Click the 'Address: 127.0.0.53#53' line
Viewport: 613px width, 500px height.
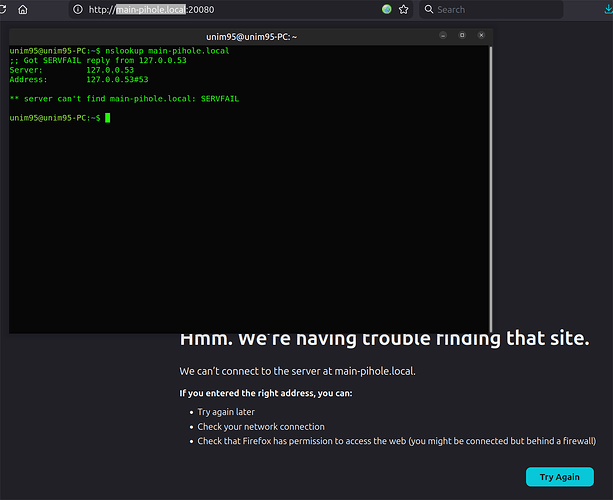(79, 79)
